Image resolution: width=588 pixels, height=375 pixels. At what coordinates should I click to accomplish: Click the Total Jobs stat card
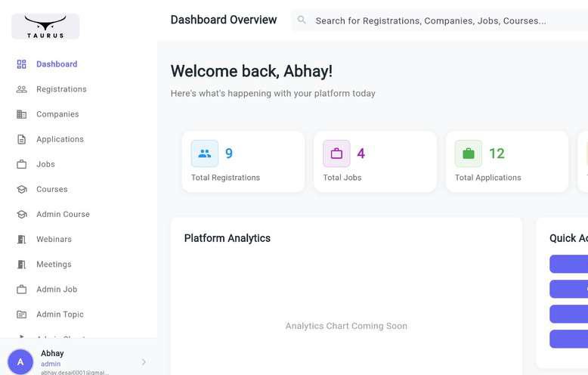click(374, 162)
